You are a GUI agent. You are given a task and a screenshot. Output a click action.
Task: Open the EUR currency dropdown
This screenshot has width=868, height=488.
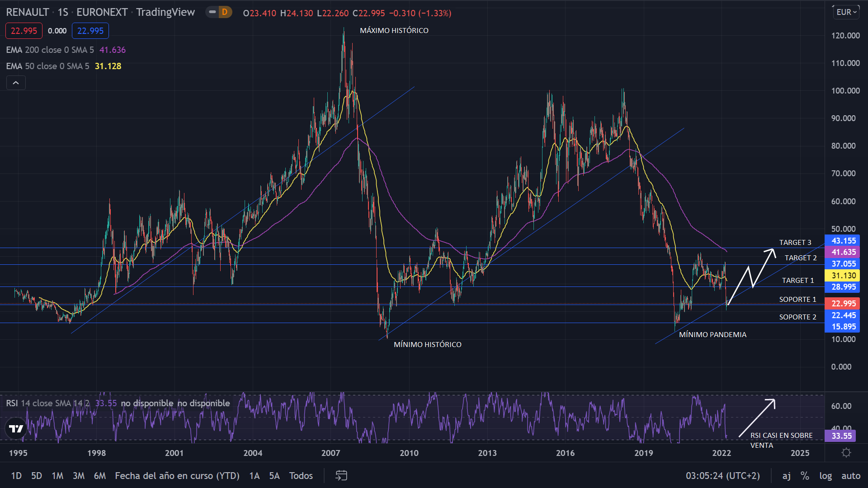(846, 12)
